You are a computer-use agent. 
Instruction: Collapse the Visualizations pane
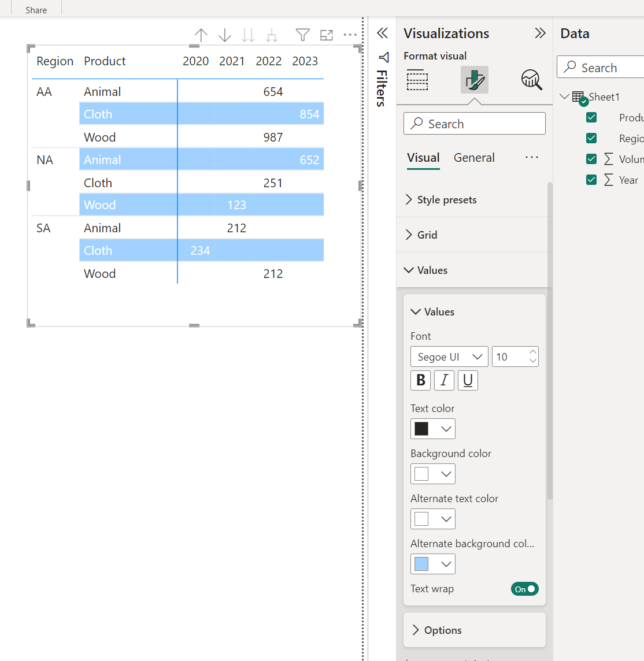[540, 33]
